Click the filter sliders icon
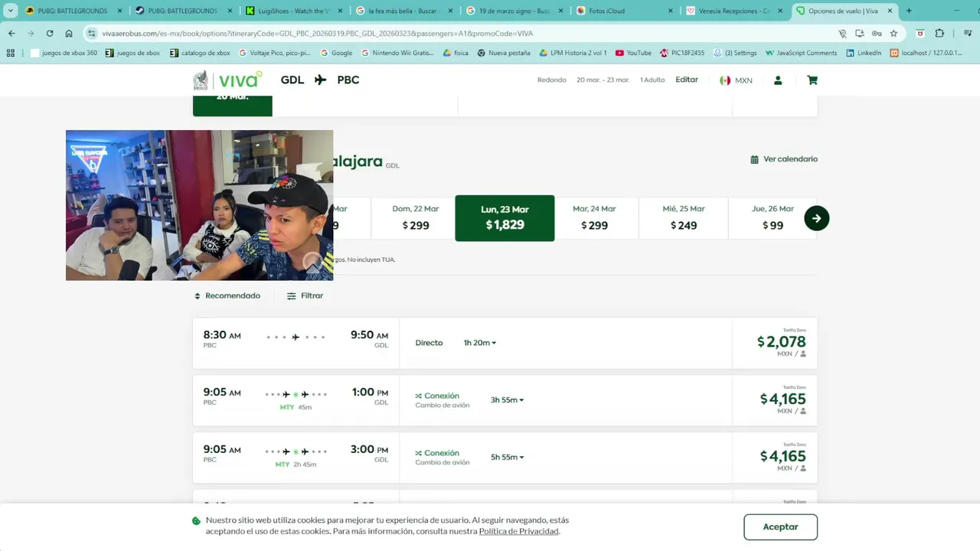The height and width of the screenshot is (551, 980). [x=291, y=296]
